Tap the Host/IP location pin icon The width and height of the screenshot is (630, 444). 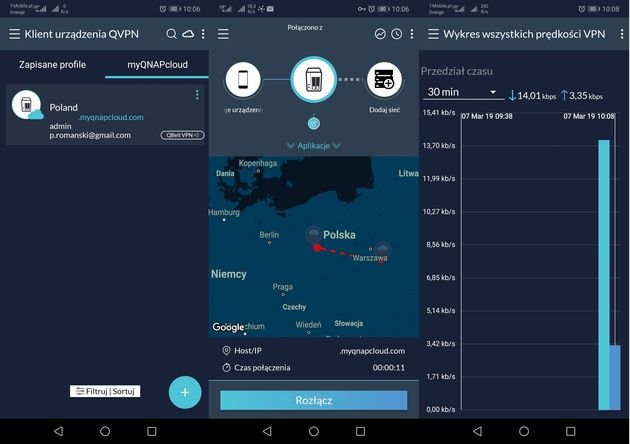point(226,351)
